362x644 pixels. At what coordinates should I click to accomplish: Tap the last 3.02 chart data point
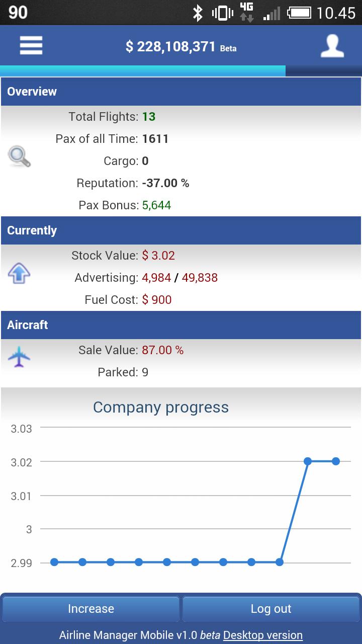pyautogui.click(x=336, y=461)
